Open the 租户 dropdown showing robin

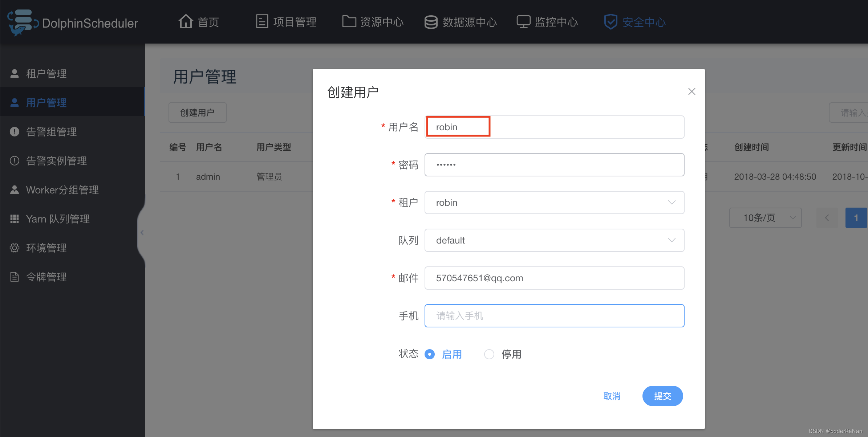click(555, 203)
